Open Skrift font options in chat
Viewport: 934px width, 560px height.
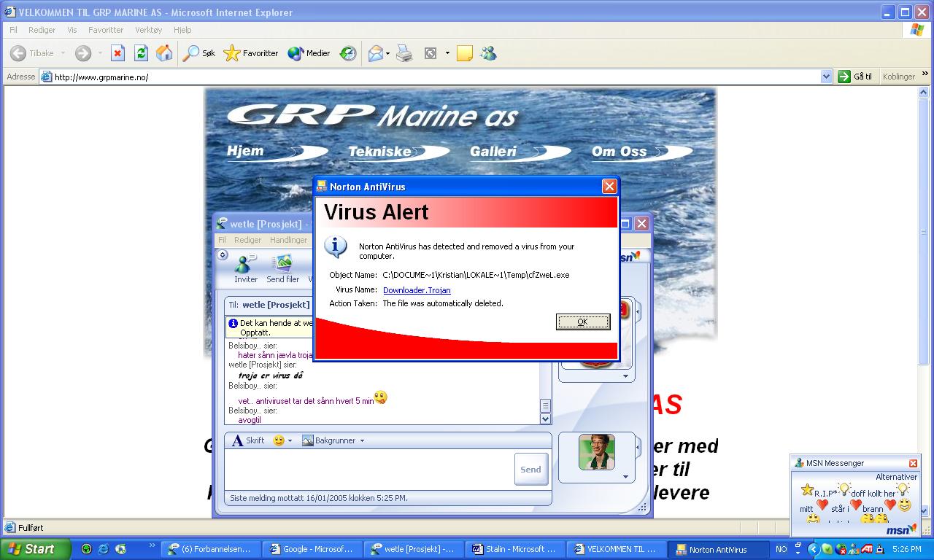click(248, 440)
